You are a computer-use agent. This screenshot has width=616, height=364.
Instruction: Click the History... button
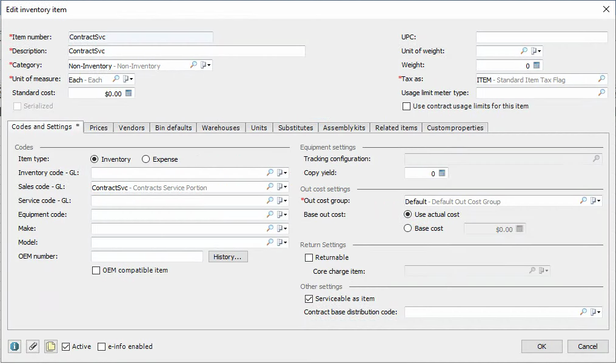(228, 257)
